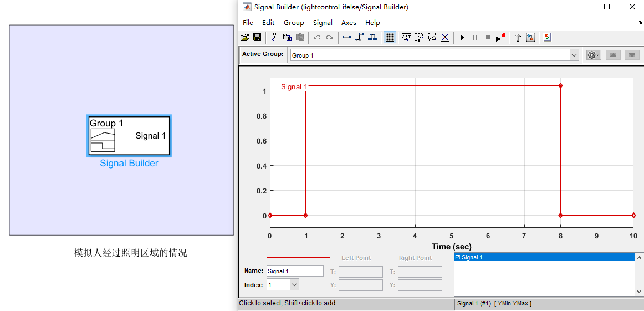Stop the simulation
The height and width of the screenshot is (311, 644).
488,37
